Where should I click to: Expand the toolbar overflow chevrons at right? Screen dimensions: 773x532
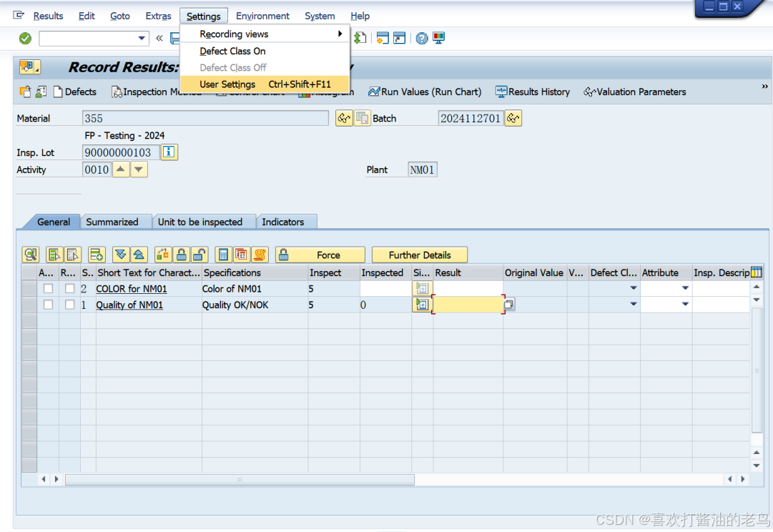(x=764, y=87)
